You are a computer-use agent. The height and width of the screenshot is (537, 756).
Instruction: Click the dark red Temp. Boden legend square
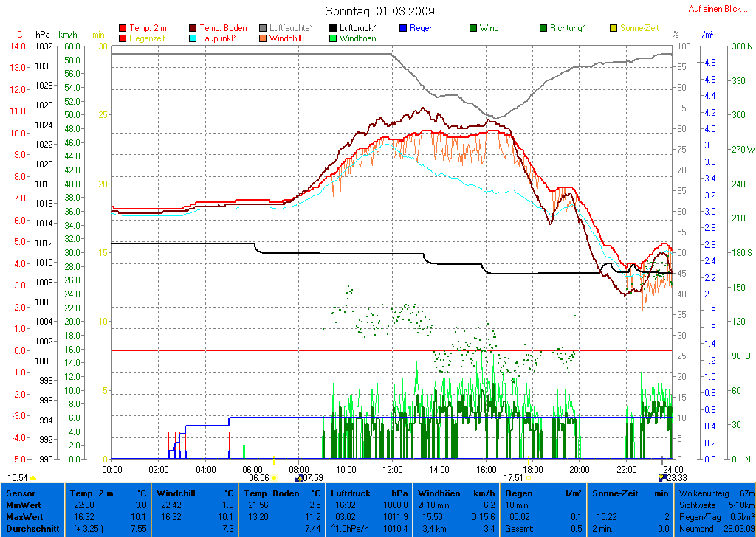(x=193, y=28)
